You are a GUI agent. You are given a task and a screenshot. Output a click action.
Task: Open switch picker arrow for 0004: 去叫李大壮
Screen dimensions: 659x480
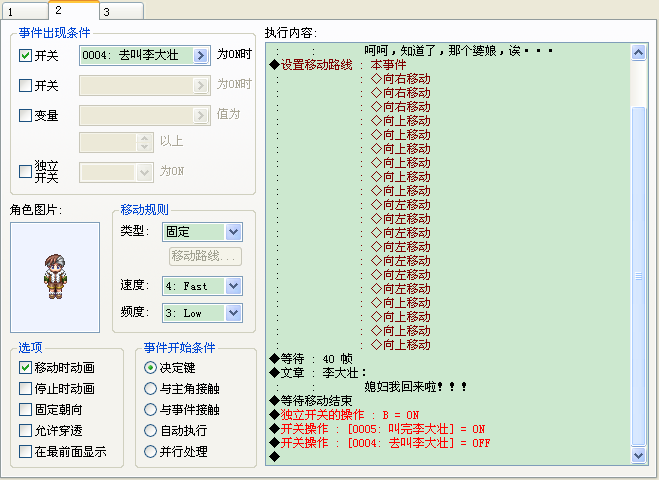click(201, 55)
